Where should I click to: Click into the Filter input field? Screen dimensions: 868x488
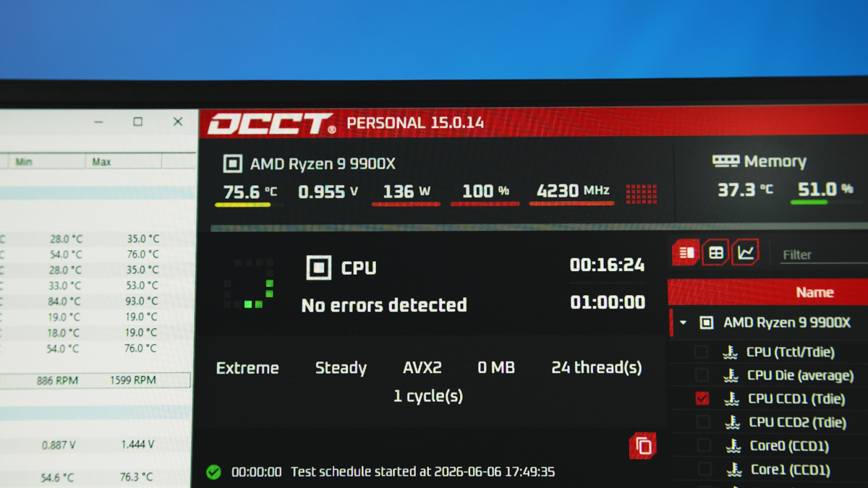coord(825,254)
